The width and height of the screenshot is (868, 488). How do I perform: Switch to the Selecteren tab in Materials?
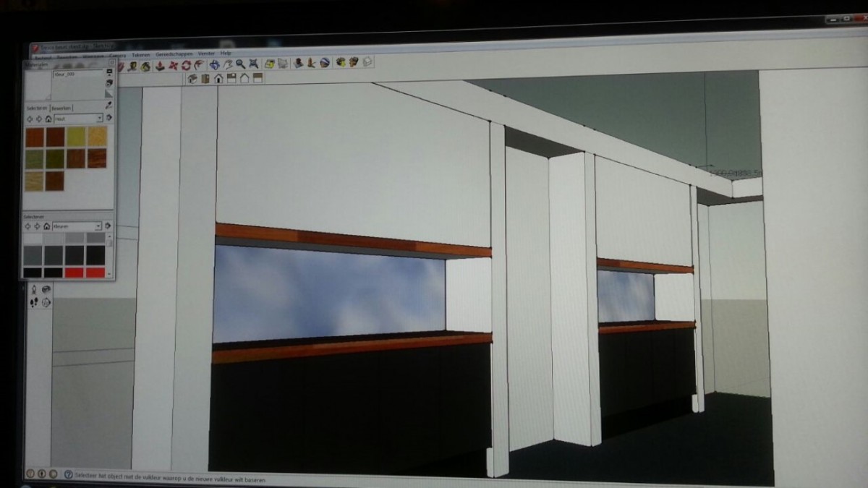pos(37,108)
